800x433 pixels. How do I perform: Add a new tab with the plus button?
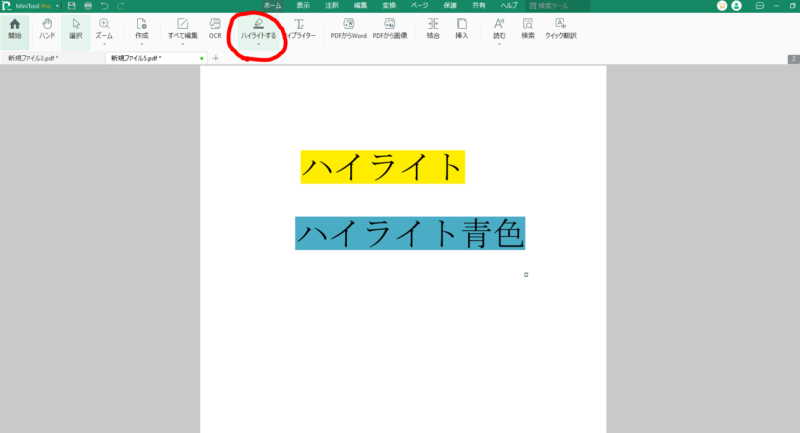pyautogui.click(x=215, y=58)
